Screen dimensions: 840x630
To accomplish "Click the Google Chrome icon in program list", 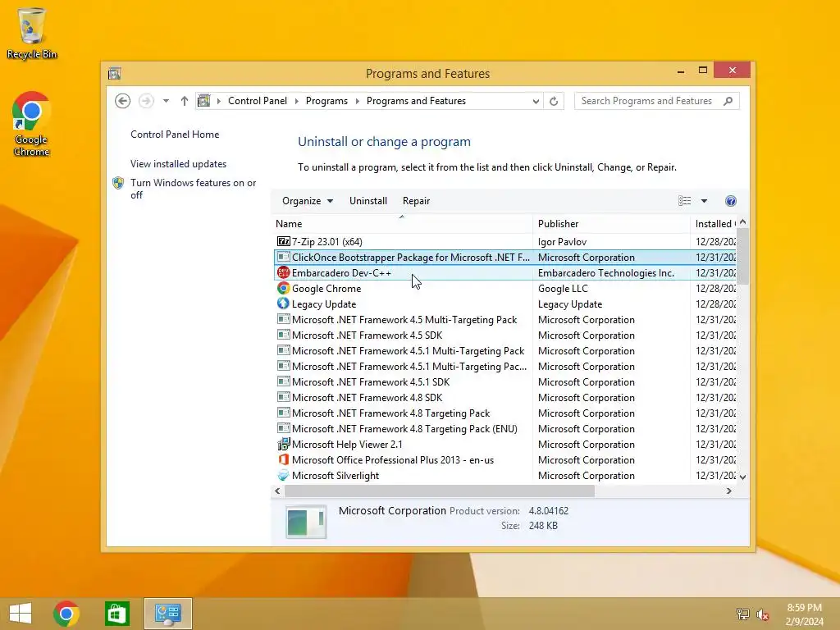I will tap(283, 288).
